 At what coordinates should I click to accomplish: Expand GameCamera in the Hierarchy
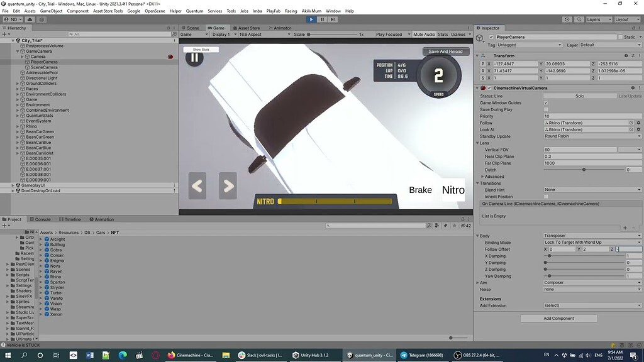click(17, 51)
